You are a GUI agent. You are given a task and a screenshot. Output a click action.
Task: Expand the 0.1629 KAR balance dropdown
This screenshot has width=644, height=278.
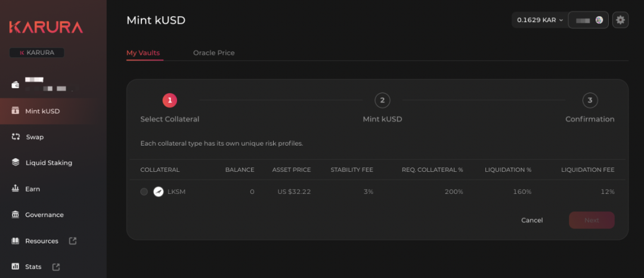click(540, 20)
